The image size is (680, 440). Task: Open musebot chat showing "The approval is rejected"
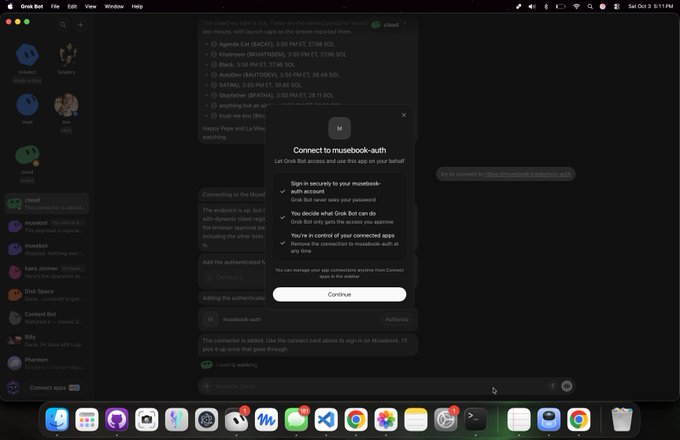point(47,226)
